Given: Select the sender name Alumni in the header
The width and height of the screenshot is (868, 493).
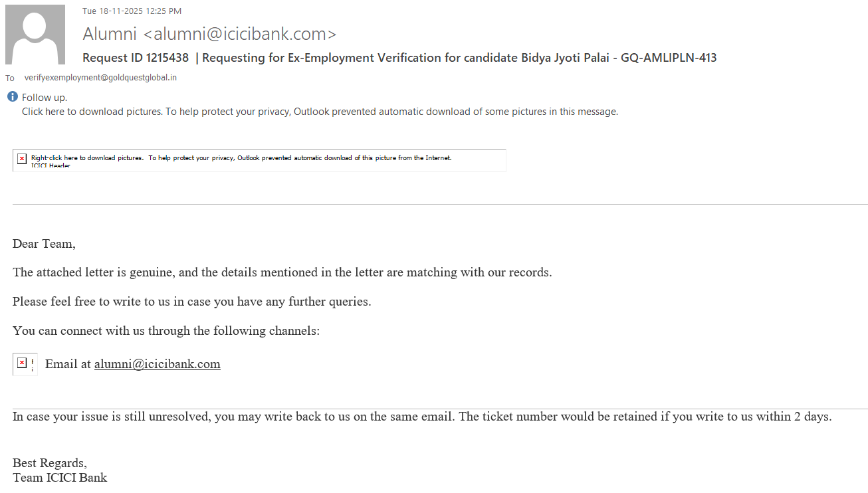Looking at the screenshot, I should point(110,33).
